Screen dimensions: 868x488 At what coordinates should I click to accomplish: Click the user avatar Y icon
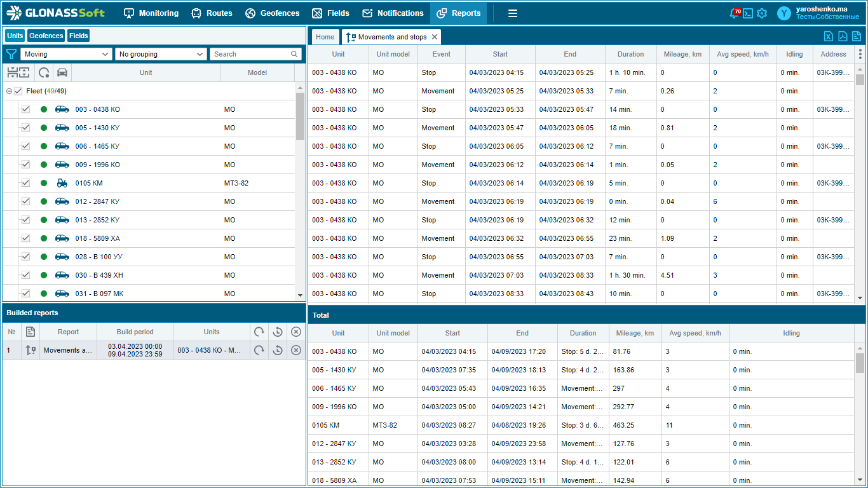[x=784, y=13]
